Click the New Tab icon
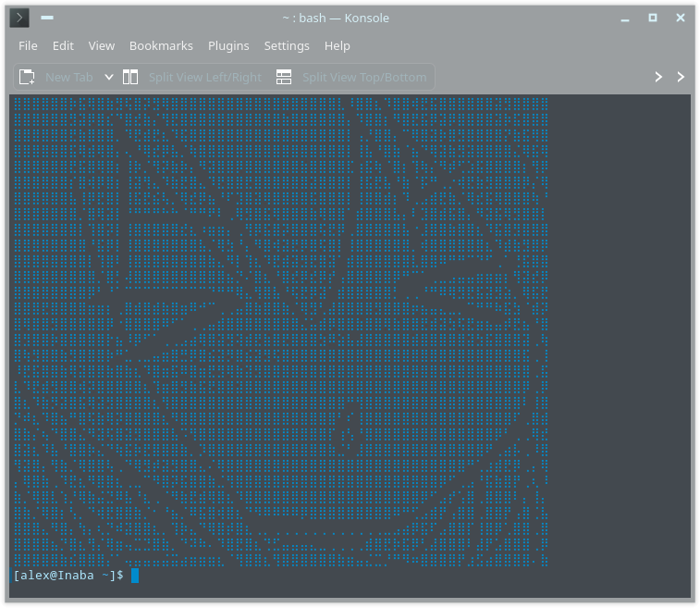 click(x=27, y=77)
